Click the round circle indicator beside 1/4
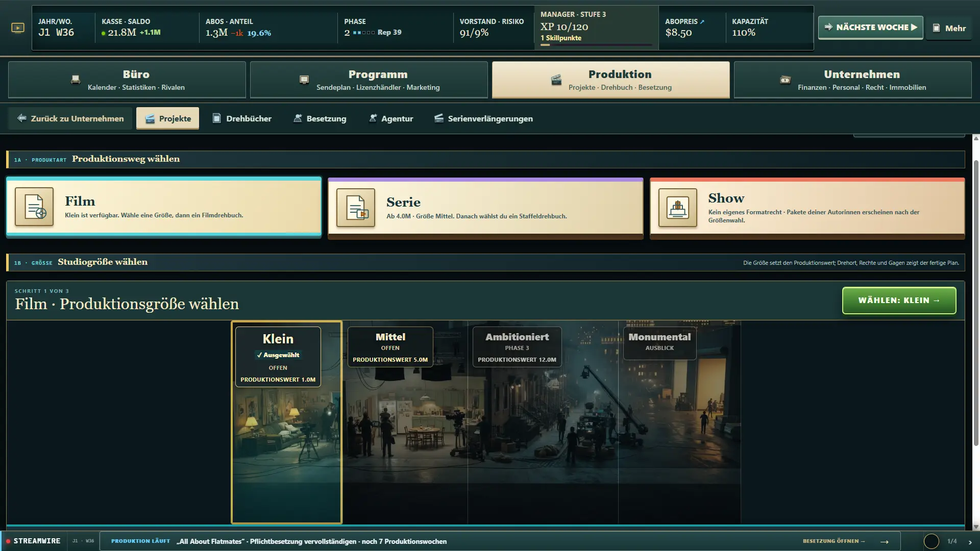The height and width of the screenshot is (551, 980). [932, 541]
